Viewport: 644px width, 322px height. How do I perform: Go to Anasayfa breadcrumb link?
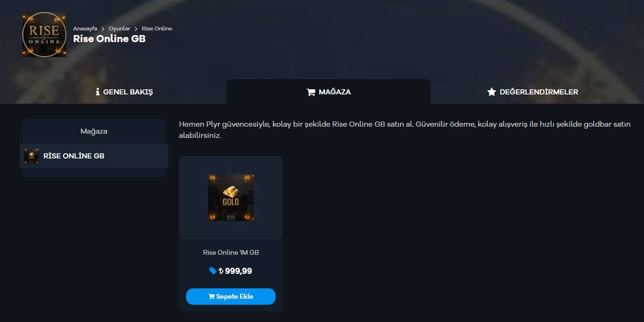pyautogui.click(x=85, y=29)
